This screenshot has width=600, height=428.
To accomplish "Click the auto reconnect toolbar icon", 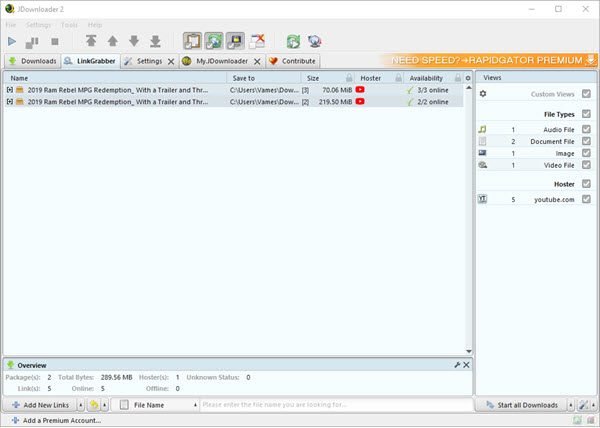I will pos(214,41).
